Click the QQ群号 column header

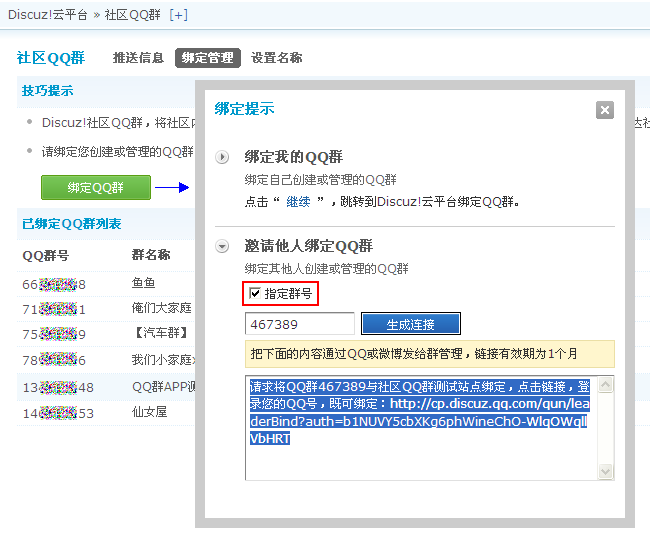click(46, 255)
